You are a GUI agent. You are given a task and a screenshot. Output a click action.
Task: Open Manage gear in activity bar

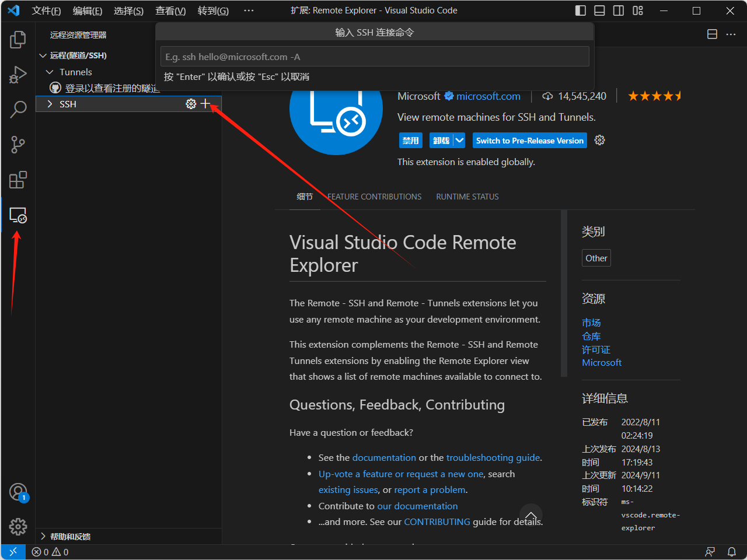pos(18,527)
